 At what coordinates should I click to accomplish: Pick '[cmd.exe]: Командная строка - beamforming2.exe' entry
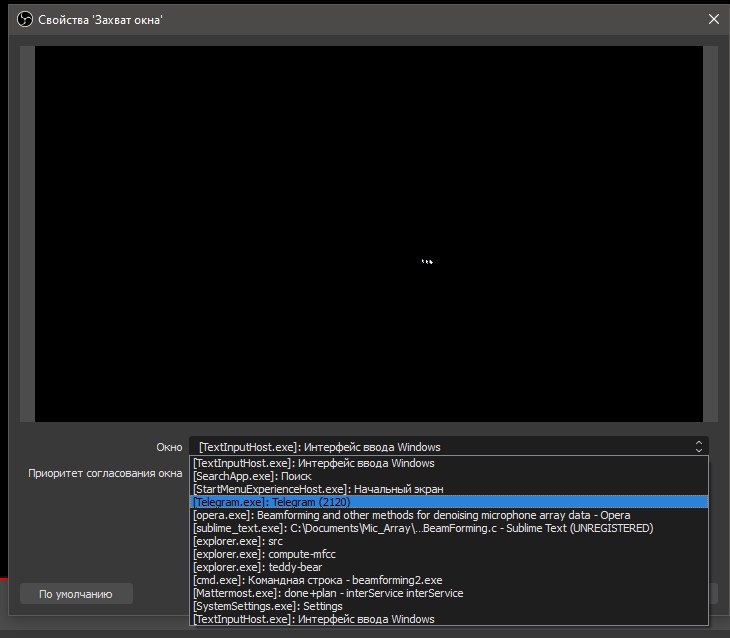tap(449, 580)
